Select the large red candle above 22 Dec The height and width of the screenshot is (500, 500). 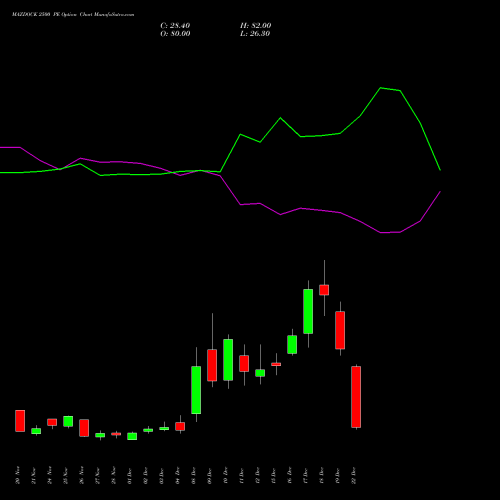tap(356, 397)
